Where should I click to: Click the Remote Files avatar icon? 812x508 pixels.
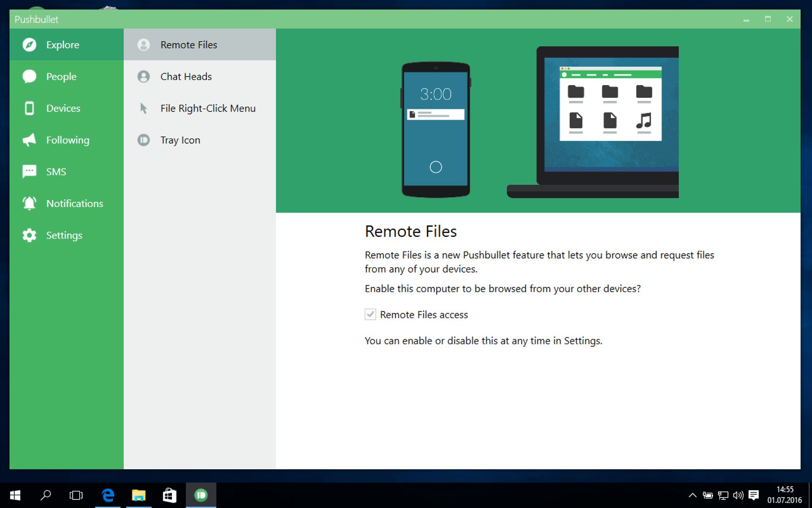(x=144, y=44)
